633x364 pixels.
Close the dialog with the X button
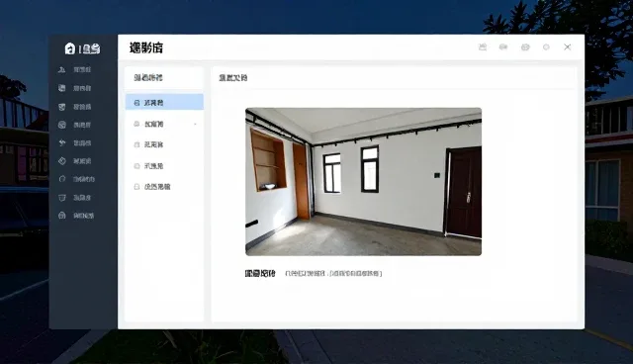[567, 47]
